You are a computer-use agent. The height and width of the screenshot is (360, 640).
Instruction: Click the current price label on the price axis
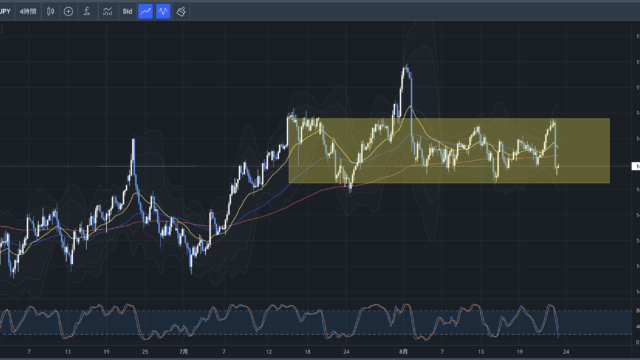coord(636,166)
